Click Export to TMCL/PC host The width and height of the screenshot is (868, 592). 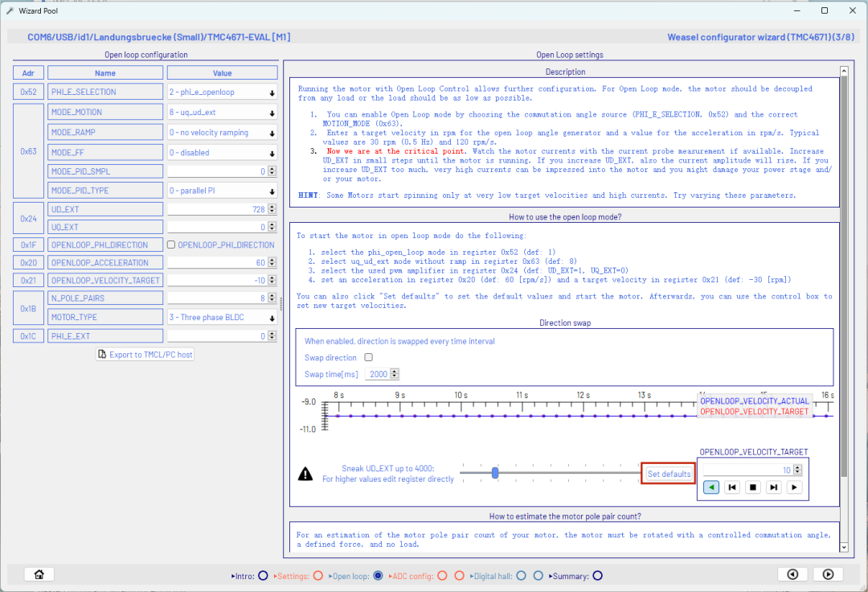pos(145,354)
